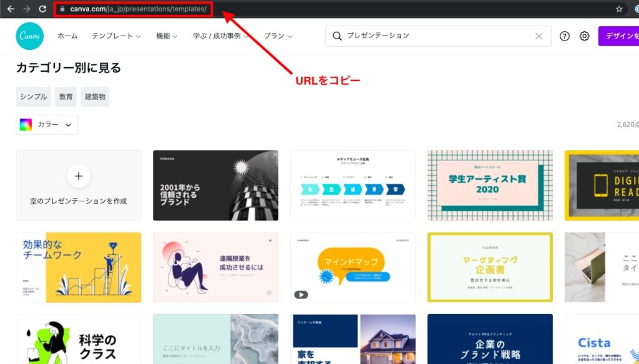Open the 遠隔授業を成功させるには template
The width and height of the screenshot is (639, 364).
tap(215, 267)
